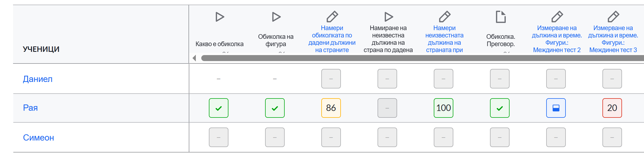Select Рая's green checkmark for Какво е обиколка
The image size is (644, 159).
219,108
